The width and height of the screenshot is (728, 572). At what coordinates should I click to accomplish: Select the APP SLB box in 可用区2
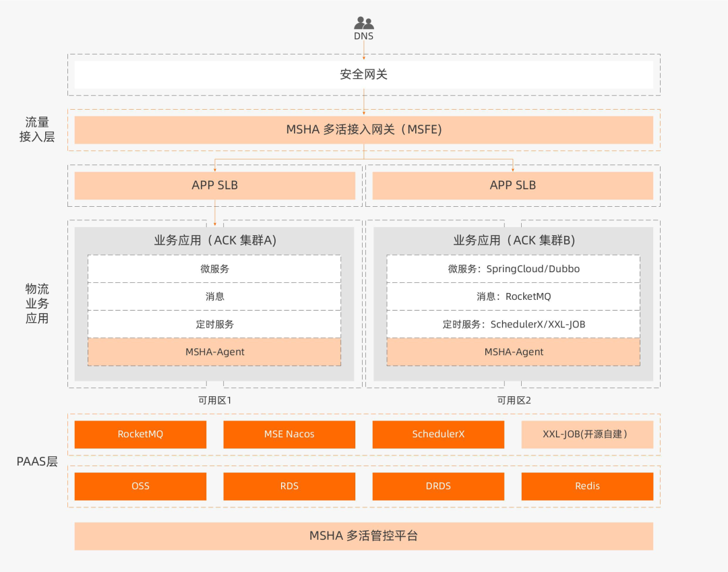[512, 185]
